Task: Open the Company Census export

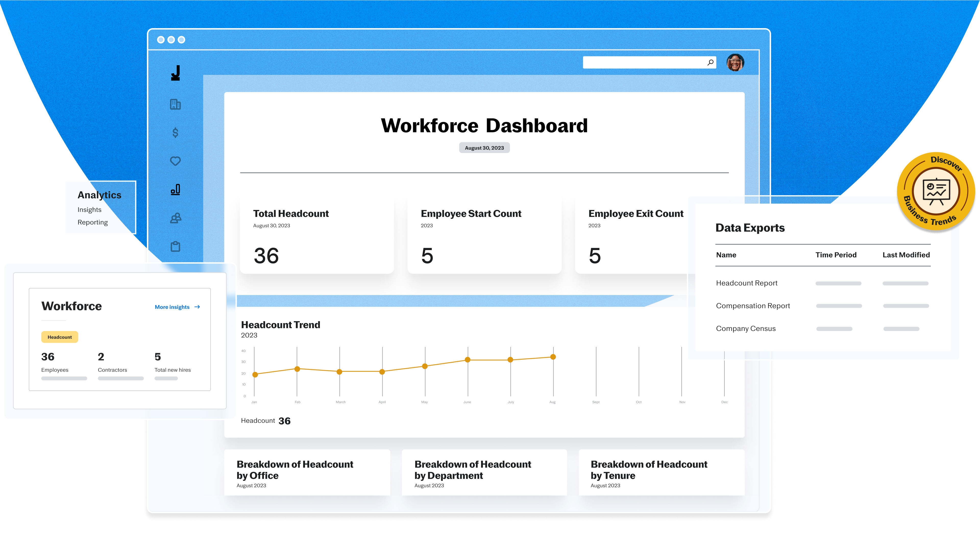Action: coord(746,328)
